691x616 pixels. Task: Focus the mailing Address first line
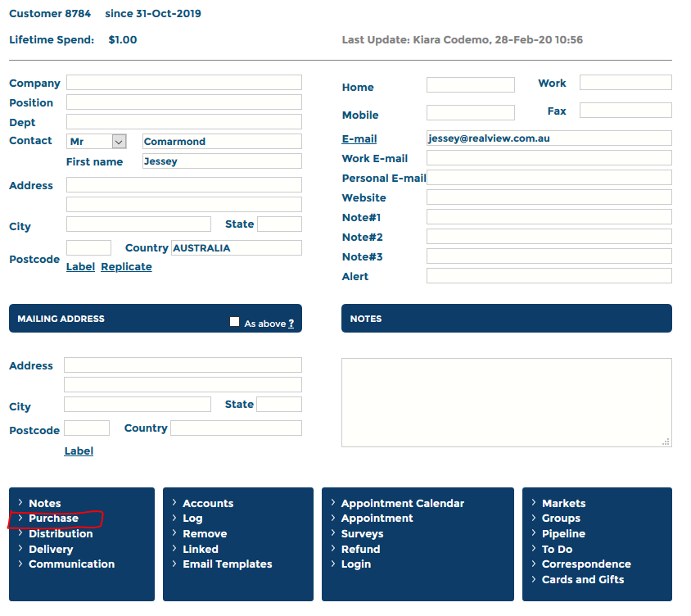(x=183, y=365)
